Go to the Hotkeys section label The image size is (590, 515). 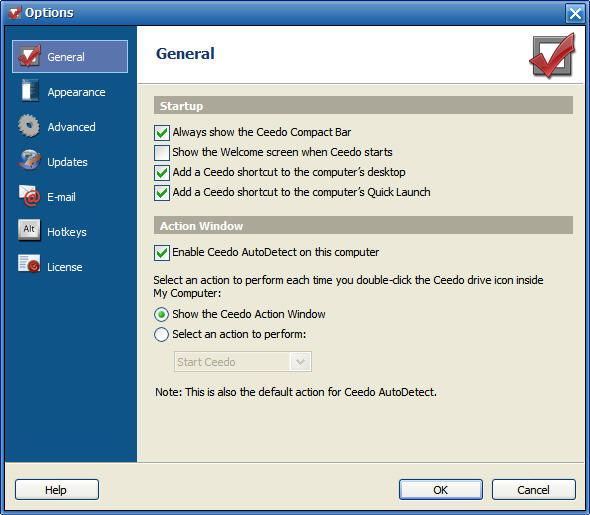pos(67,232)
